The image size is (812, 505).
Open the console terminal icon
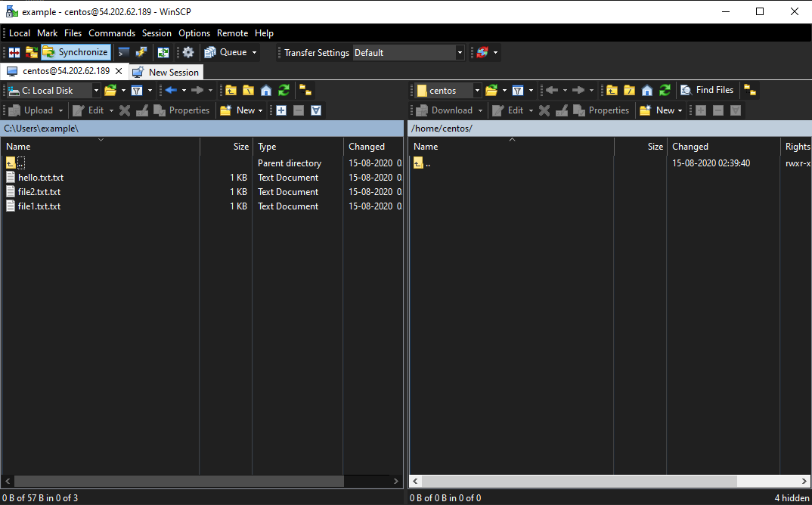coord(123,52)
